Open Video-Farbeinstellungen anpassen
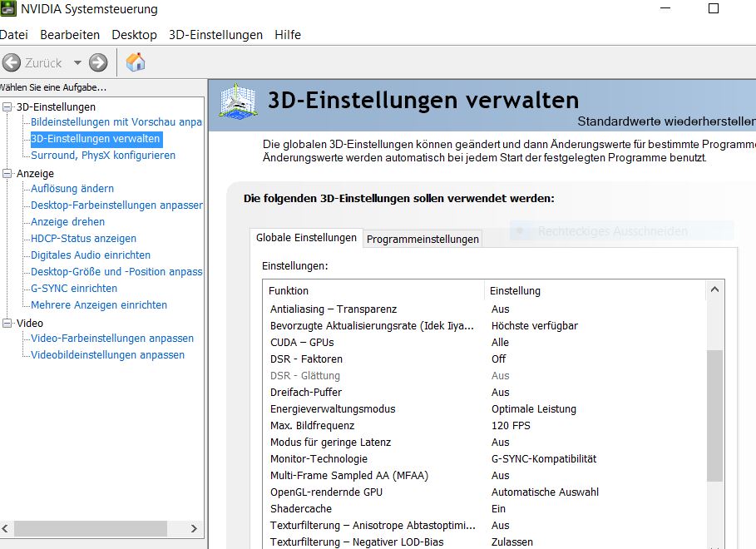This screenshot has width=756, height=549. [112, 339]
